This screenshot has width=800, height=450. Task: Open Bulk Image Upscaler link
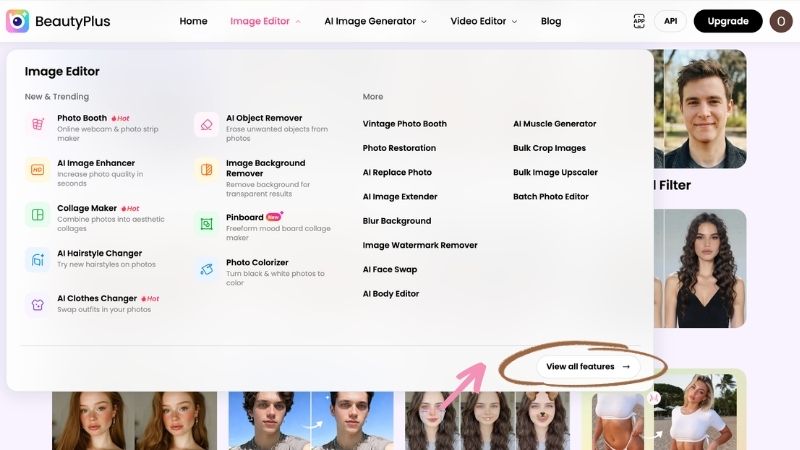(x=556, y=172)
